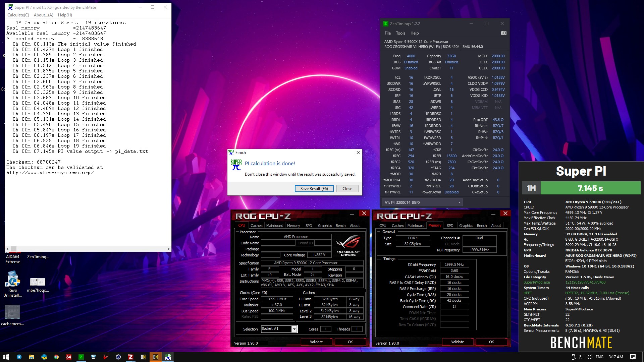The height and width of the screenshot is (362, 644).
Task: Click OK in the left CPU-Z window
Action: (x=350, y=342)
